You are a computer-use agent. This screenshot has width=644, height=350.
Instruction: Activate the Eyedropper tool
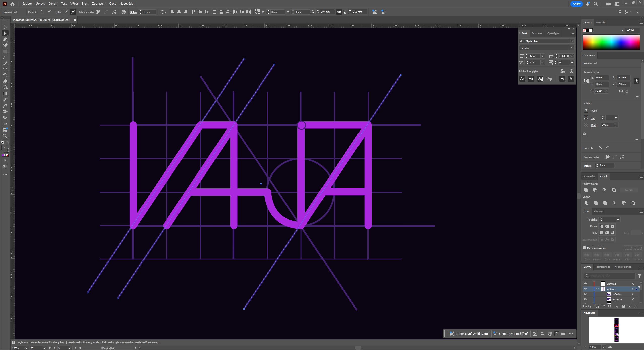pyautogui.click(x=5, y=106)
